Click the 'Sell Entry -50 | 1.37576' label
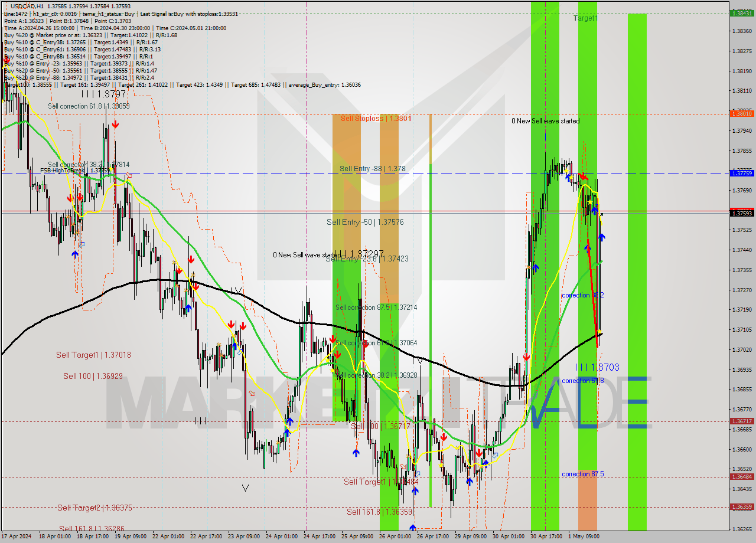Viewport: 756px width, 543px height. click(365, 223)
